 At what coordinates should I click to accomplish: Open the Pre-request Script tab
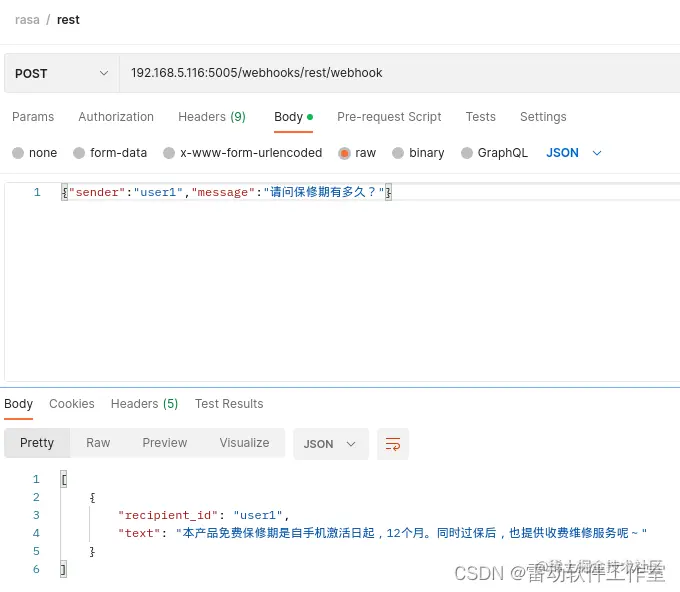389,117
